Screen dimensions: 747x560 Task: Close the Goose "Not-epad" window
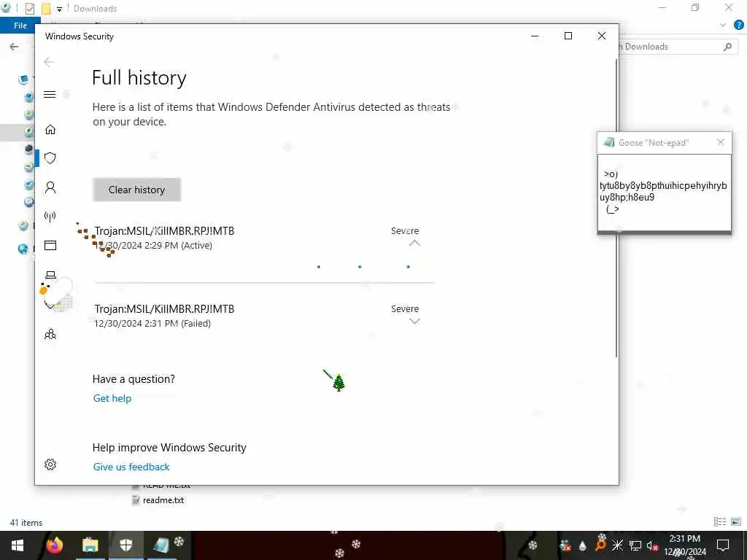721,142
